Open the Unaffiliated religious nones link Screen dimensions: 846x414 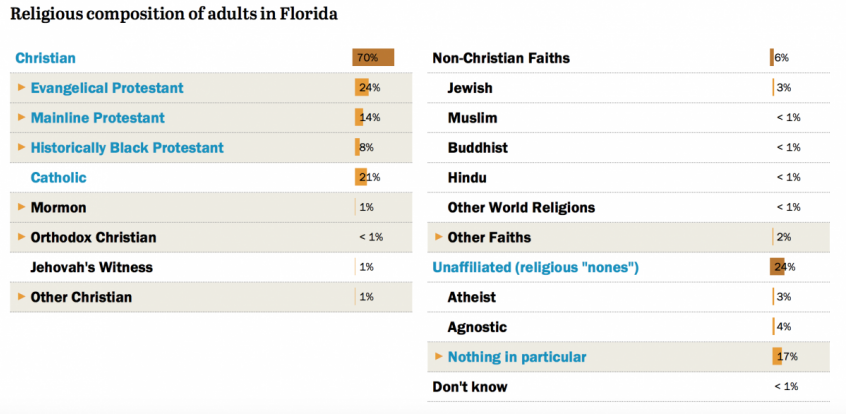(535, 267)
